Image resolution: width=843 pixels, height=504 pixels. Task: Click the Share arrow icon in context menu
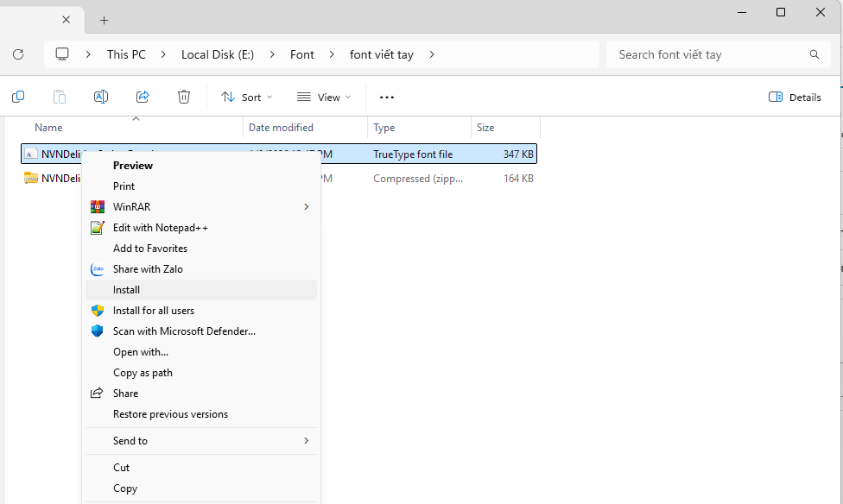coord(97,394)
